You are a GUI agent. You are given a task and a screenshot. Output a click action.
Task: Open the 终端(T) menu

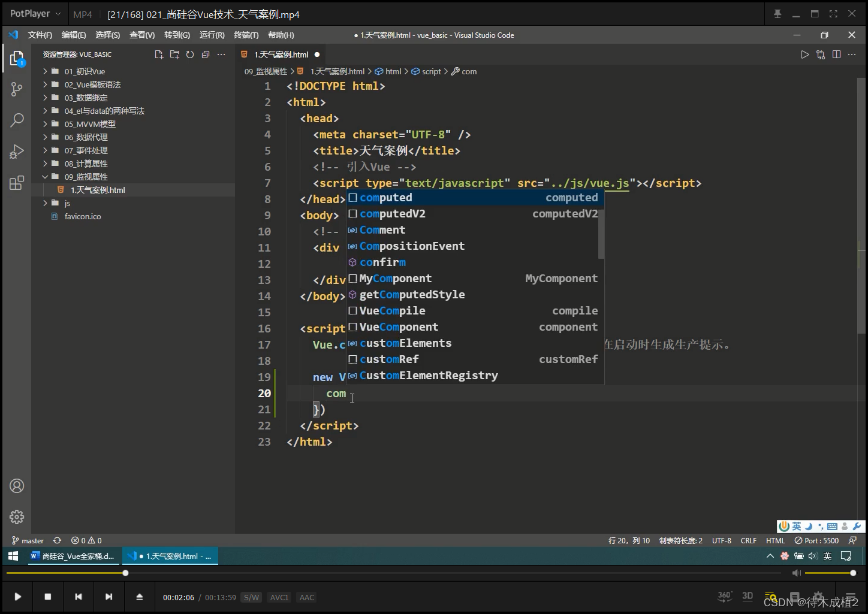246,35
